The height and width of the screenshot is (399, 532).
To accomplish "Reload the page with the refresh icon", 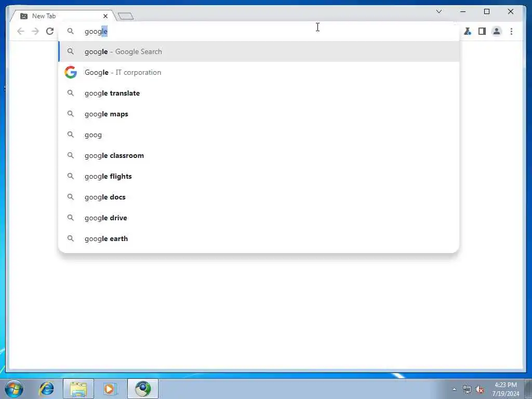I will click(50, 31).
